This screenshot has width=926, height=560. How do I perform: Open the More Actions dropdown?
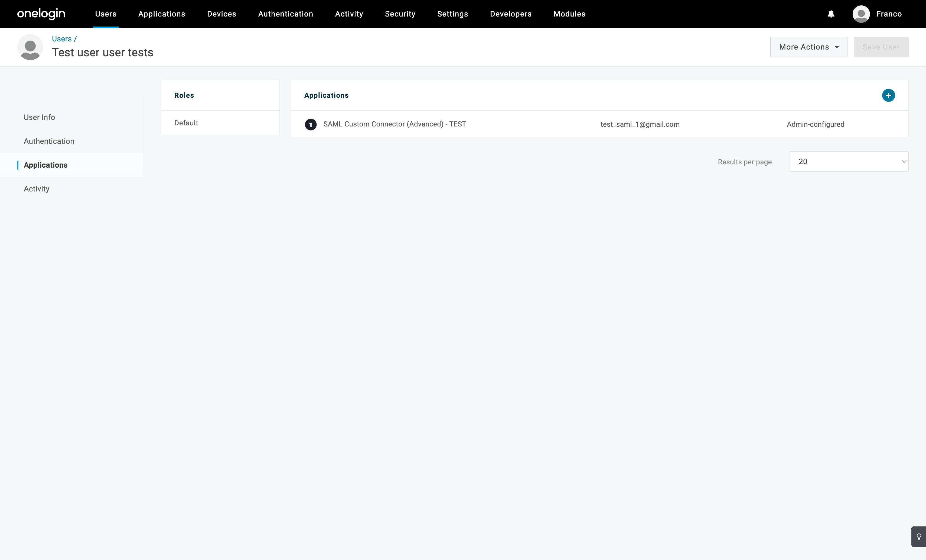[808, 47]
